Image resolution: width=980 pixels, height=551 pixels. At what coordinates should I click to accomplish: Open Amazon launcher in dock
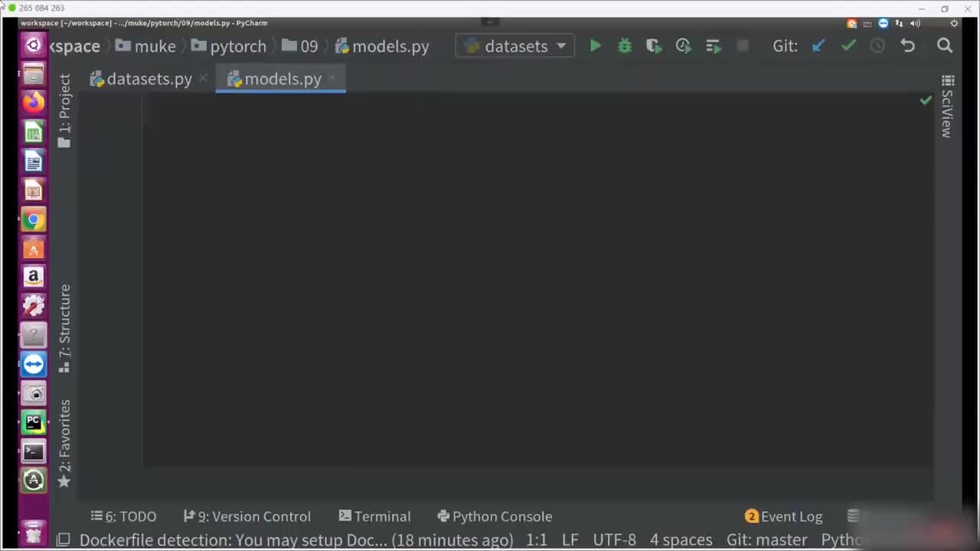click(33, 277)
